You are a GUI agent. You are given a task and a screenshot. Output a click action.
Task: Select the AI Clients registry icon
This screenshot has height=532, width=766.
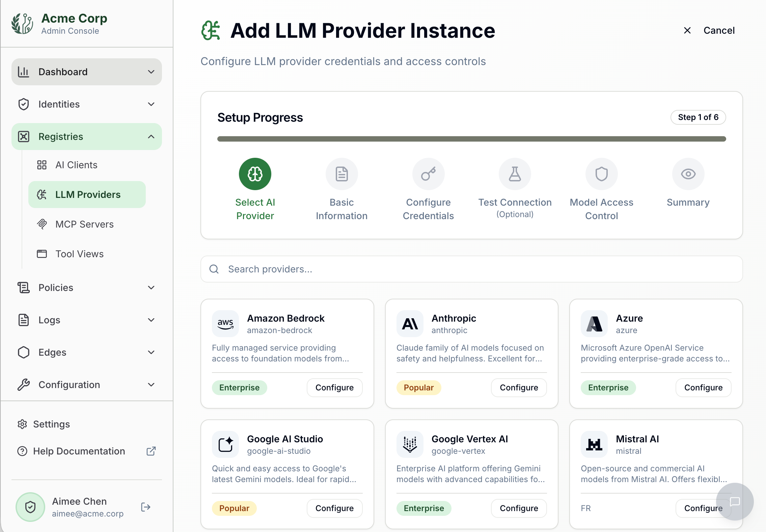42,165
